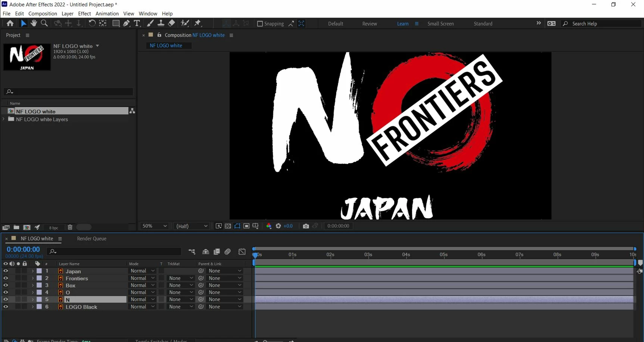Open blending Mode dropdown for LOGO Black layer
Image resolution: width=644 pixels, height=342 pixels.
pyautogui.click(x=142, y=307)
